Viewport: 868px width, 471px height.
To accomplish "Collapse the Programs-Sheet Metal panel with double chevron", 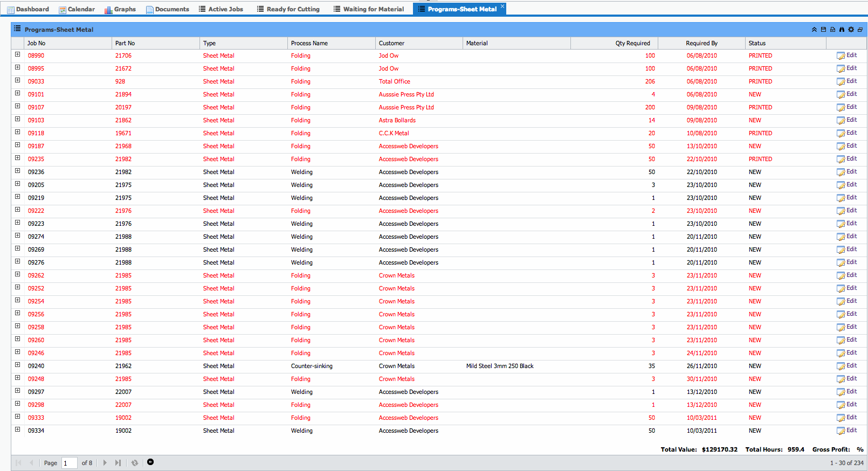I will click(x=814, y=30).
